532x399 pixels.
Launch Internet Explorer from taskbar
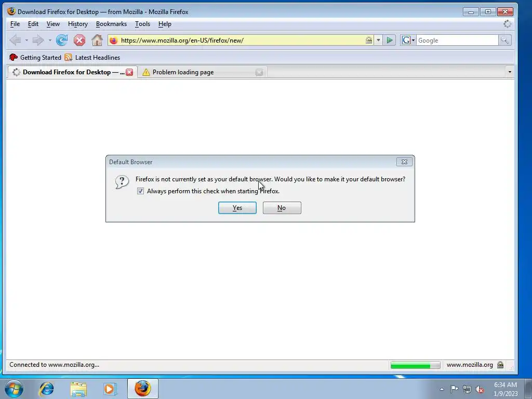coord(46,389)
